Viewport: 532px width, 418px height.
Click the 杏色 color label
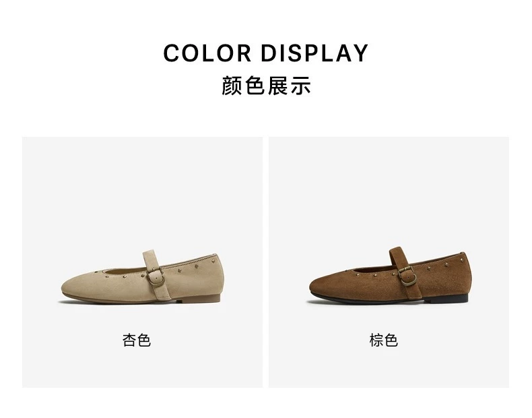pyautogui.click(x=137, y=340)
